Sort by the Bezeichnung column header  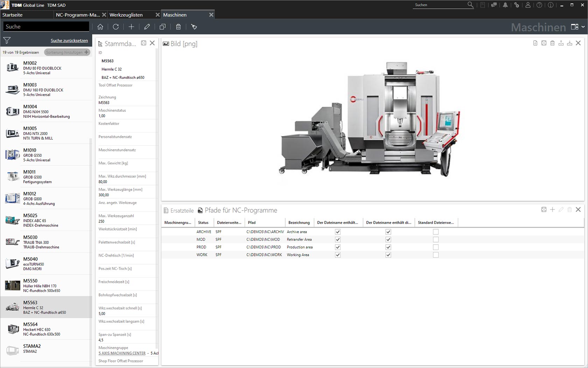299,223
